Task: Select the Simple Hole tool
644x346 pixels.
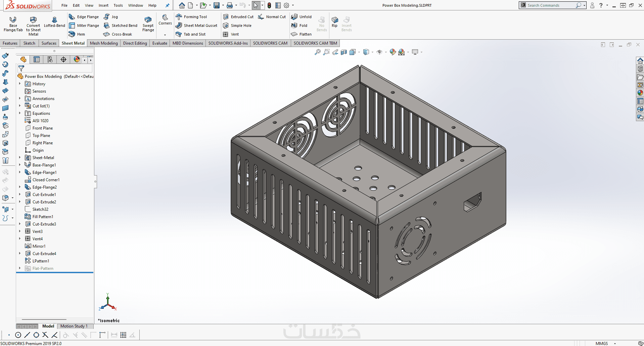Action: click(237, 26)
